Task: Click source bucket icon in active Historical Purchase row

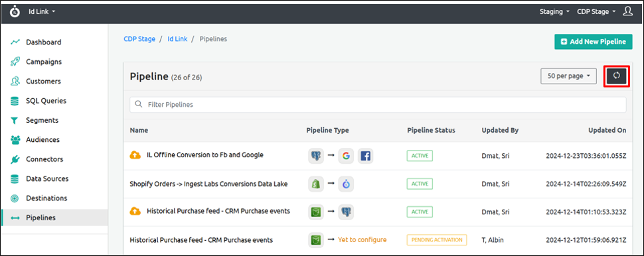Action: pos(316,212)
